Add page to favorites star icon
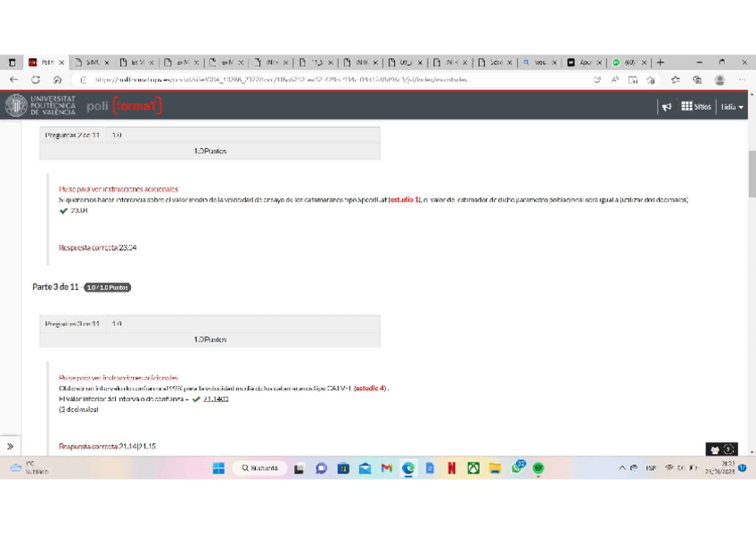 pos(651,79)
